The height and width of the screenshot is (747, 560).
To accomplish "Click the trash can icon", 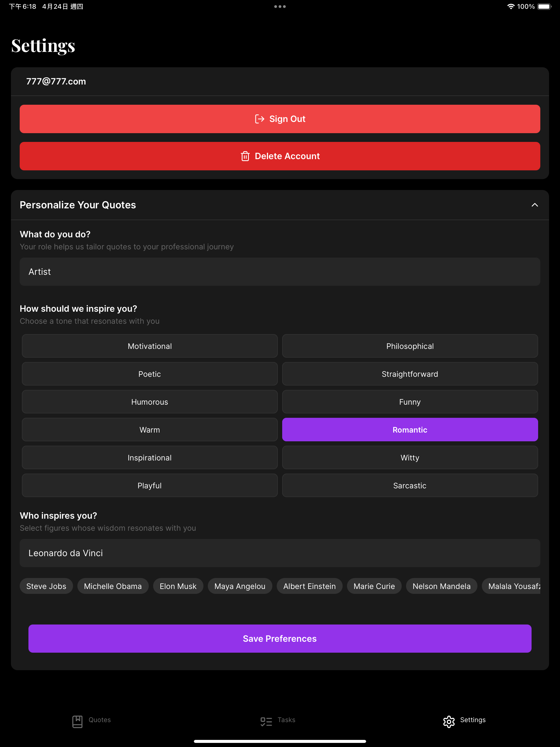I will pos(245,156).
